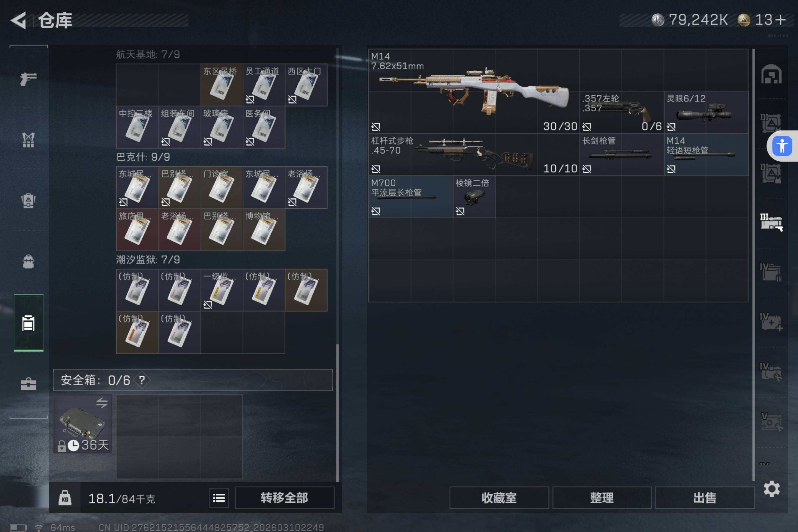The width and height of the screenshot is (798, 532).
Task: Switch to the level III weapon case tab
Action: tap(771, 222)
